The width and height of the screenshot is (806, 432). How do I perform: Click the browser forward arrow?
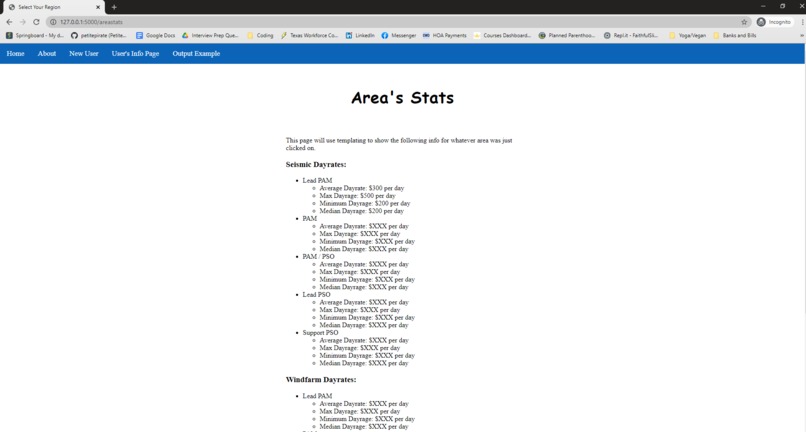(23, 22)
